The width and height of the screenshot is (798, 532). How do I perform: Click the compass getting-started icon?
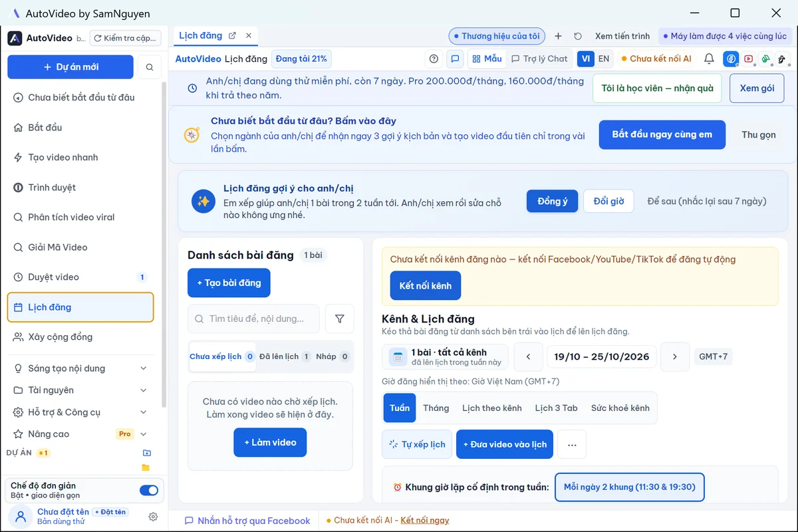pyautogui.click(x=192, y=135)
